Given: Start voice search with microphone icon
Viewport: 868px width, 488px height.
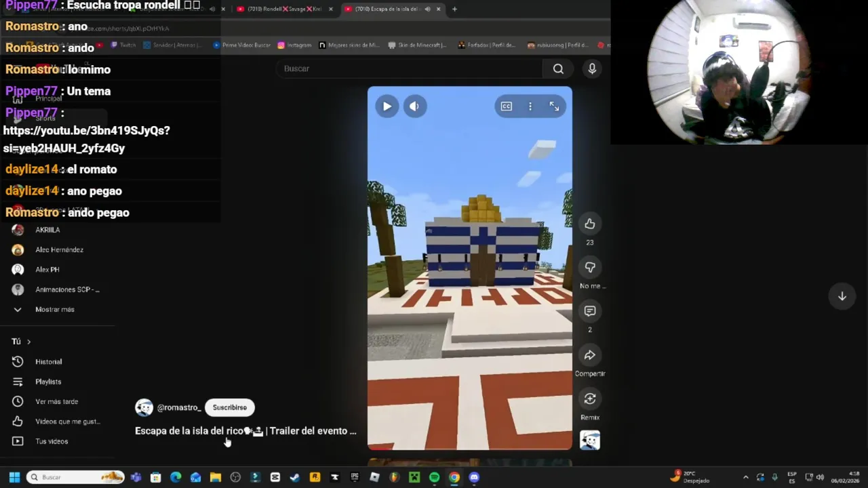Looking at the screenshot, I should (x=592, y=68).
